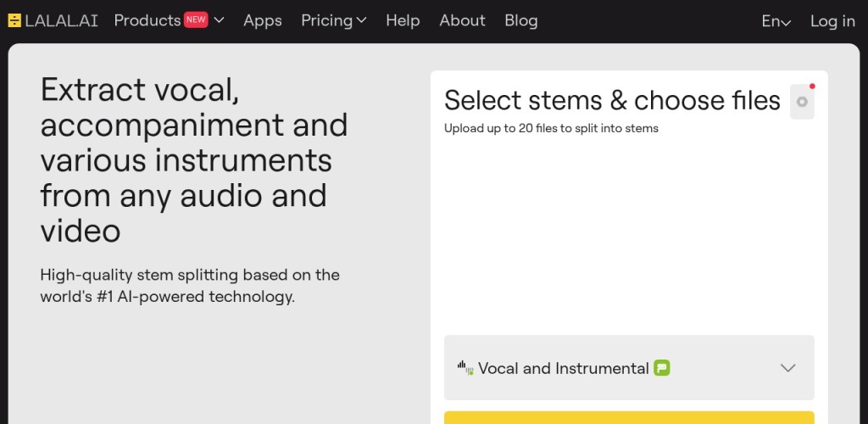This screenshot has width=868, height=424.
Task: Click the "Select stems & choose files" heading
Action: coord(612,100)
